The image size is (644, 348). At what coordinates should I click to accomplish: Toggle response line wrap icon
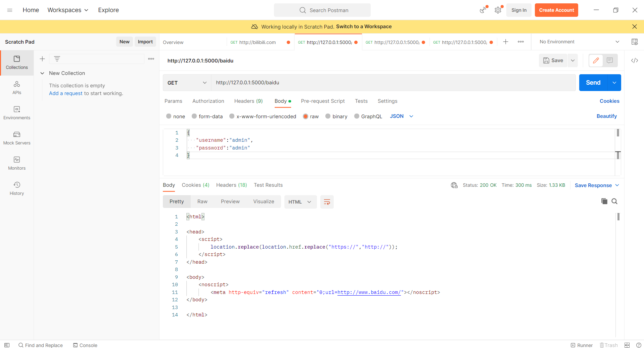click(x=327, y=202)
